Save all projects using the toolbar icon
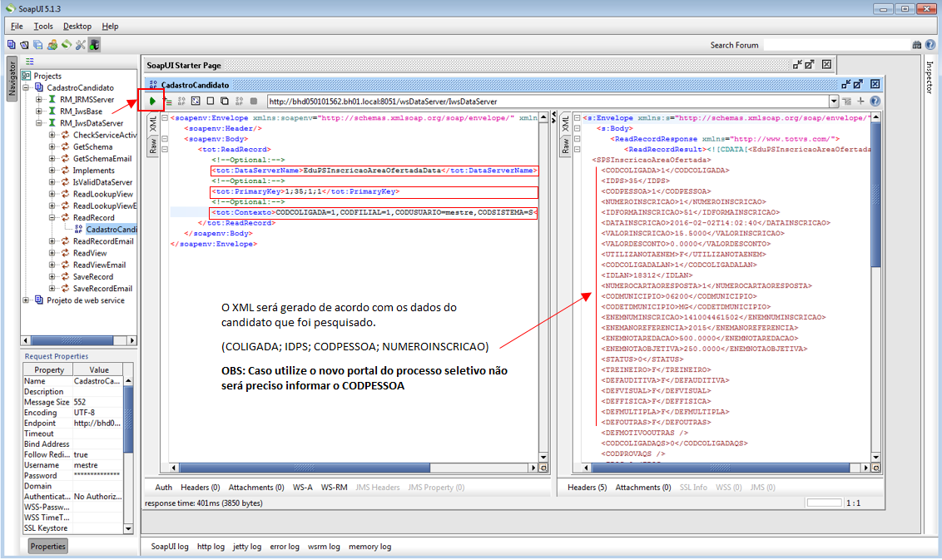This screenshot has width=942, height=560. [37, 44]
